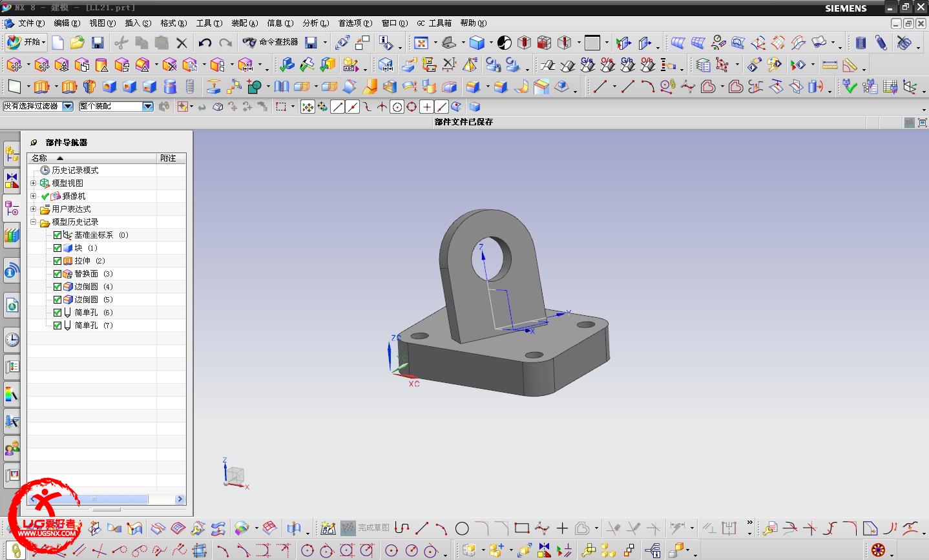Expand the 模型视图 tree node
929x560 pixels.
click(34, 183)
